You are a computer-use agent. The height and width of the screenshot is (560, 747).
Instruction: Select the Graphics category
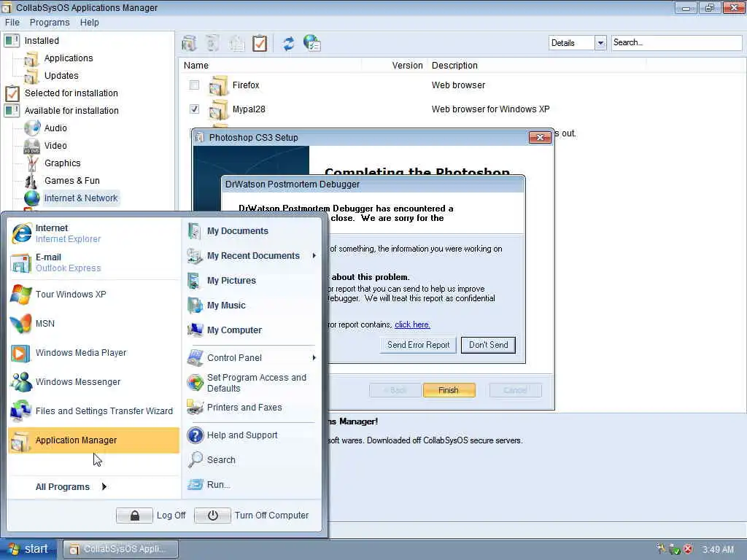(x=63, y=163)
